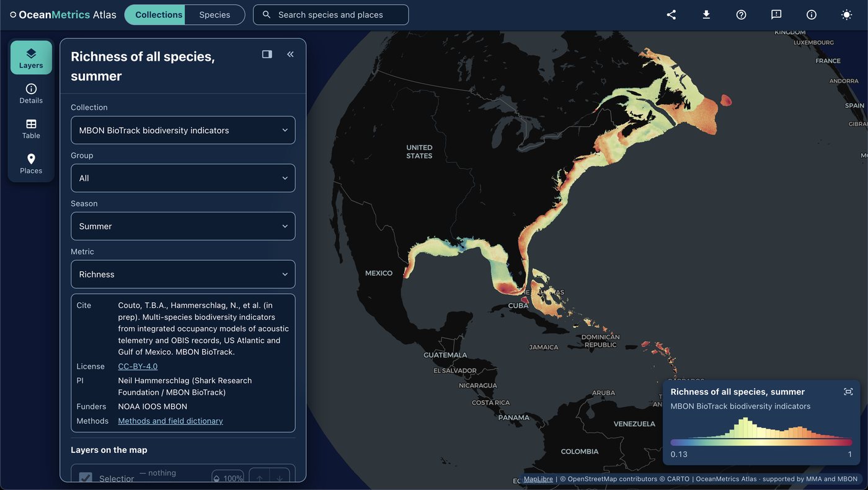Open help via question mark icon
Screen dimensions: 868x490
click(741, 15)
